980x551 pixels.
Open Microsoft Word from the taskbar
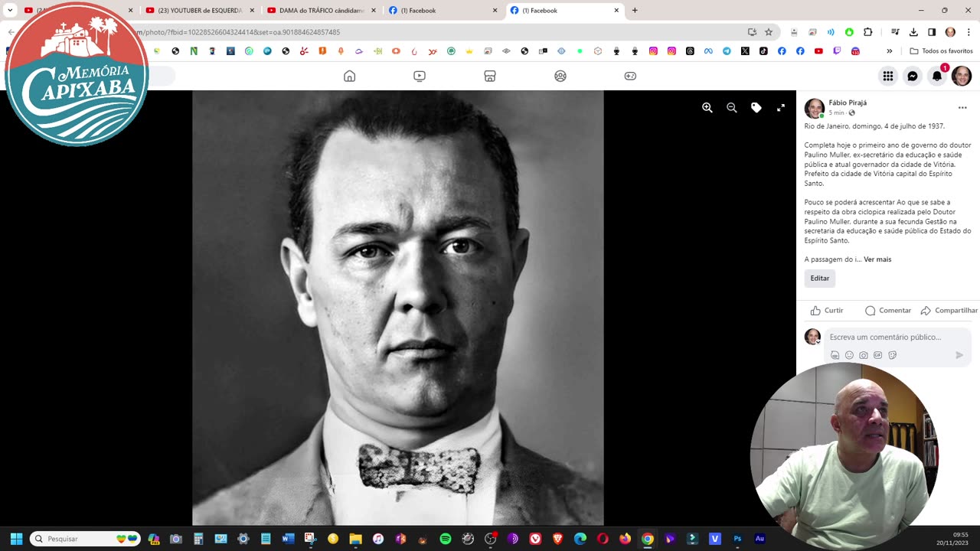point(288,539)
